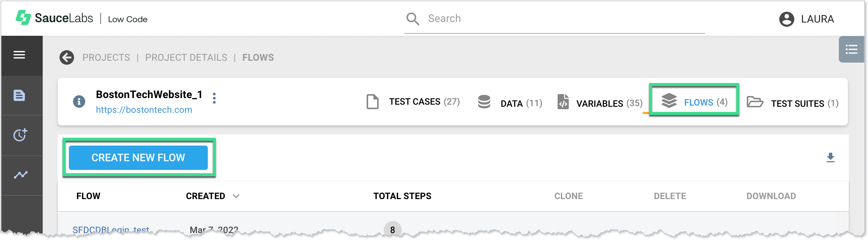Viewport: 868px width, 240px height.
Task: Open the info icon beside BostonTechWebsite_1
Action: [x=79, y=101]
